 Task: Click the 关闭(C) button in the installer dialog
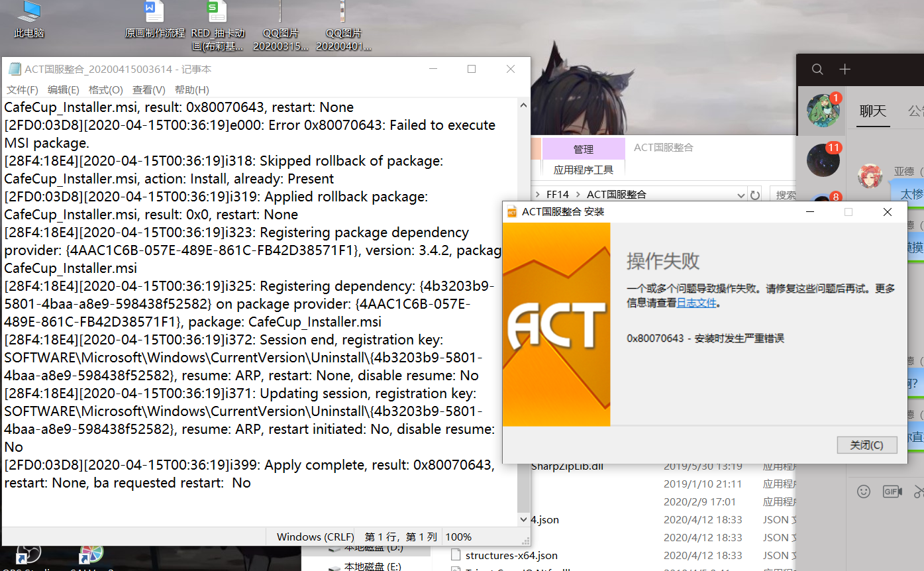(867, 445)
